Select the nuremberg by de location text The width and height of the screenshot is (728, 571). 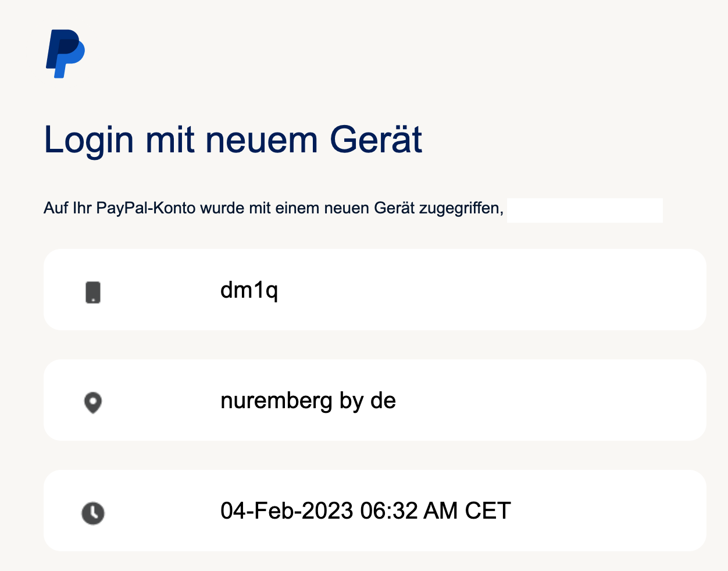click(308, 401)
